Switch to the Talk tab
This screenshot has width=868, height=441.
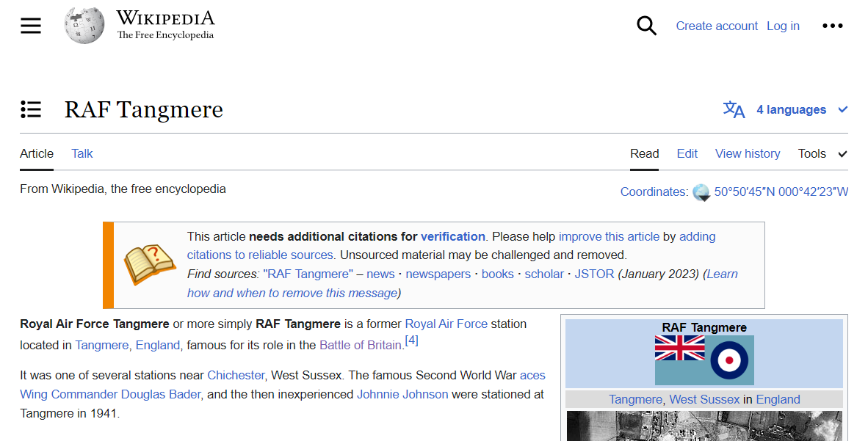click(82, 153)
